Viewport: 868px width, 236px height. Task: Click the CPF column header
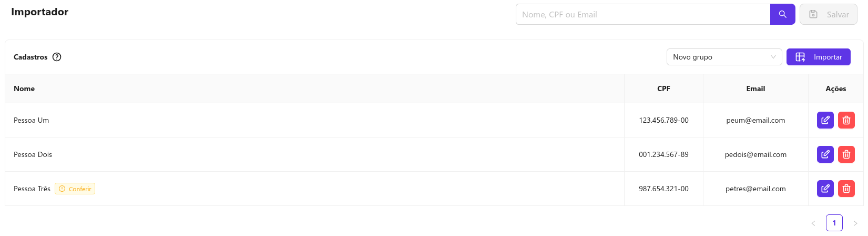coord(663,88)
